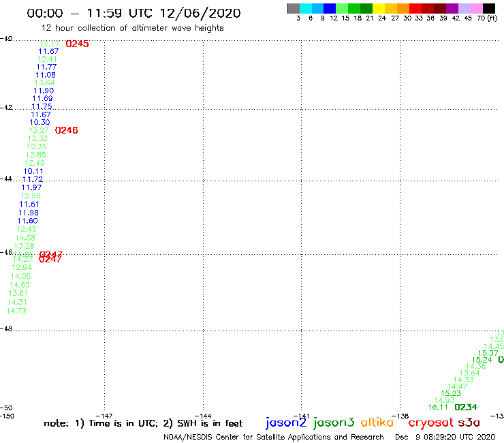This screenshot has height=443, width=504.
Task: Select the 12.41 wave height reading
Action: coord(47,59)
